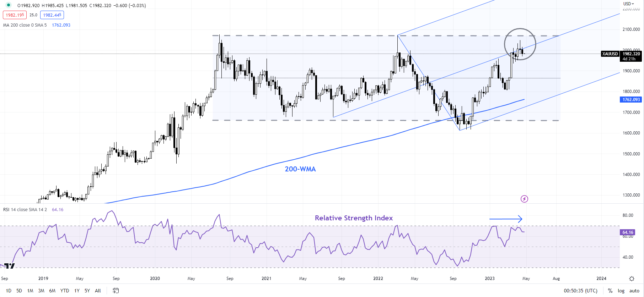Click the sell price 1982.195 button
The width and height of the screenshot is (644, 297).
15,15
